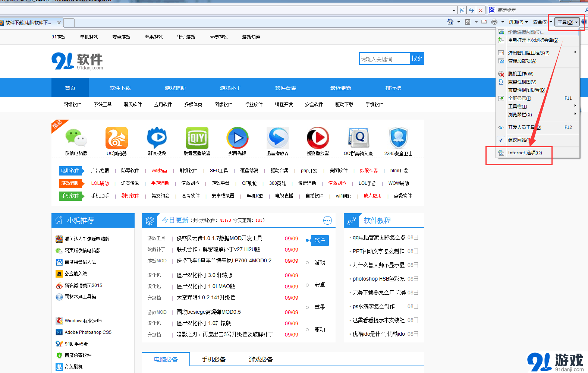
Task: Open the Print button dropdown arrow
Action: point(502,22)
